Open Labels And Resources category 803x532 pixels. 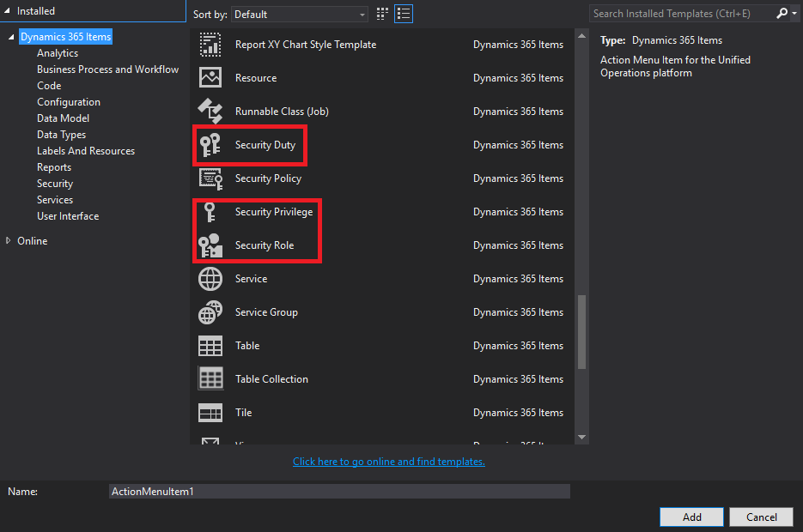[86, 151]
